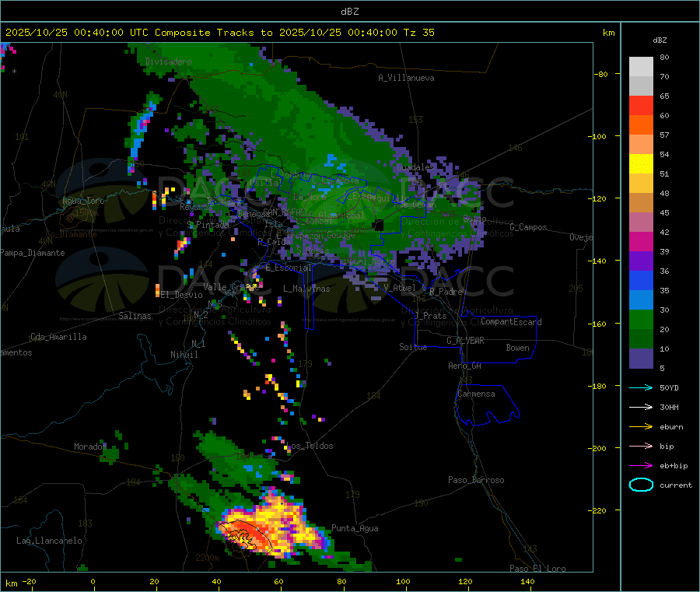Click the 'Salinas' location label
This screenshot has width=700, height=592.
[x=135, y=316]
